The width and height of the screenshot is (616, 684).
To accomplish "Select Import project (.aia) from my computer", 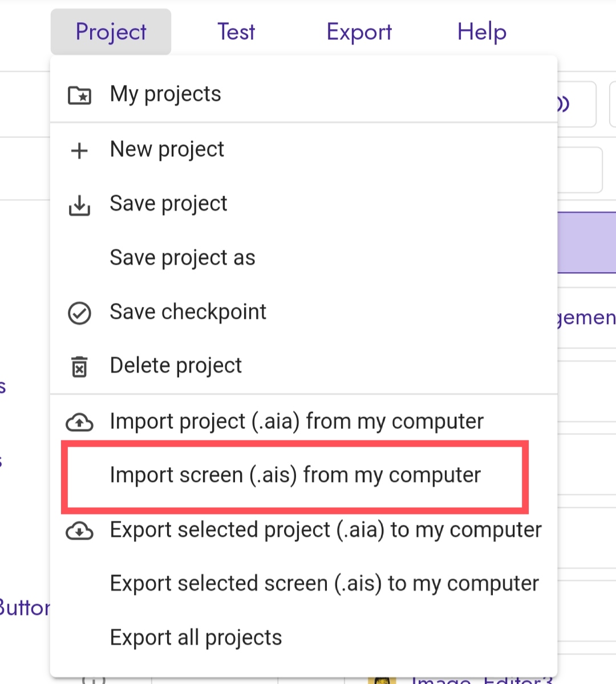I will click(x=303, y=422).
